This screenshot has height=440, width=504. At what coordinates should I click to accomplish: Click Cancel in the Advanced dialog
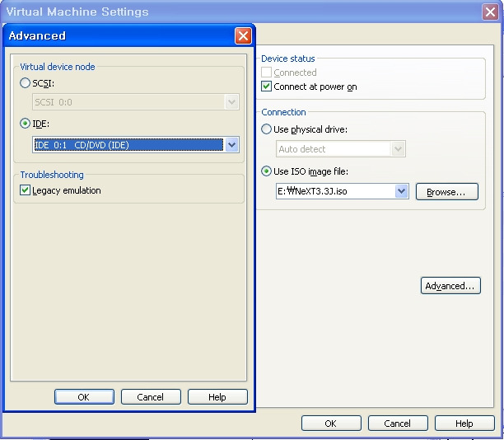151,397
